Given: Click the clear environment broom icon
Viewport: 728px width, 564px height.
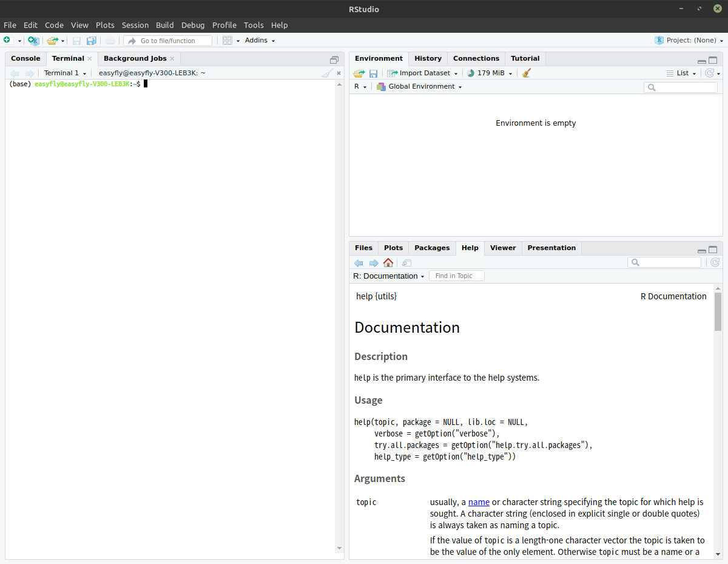Looking at the screenshot, I should [526, 73].
